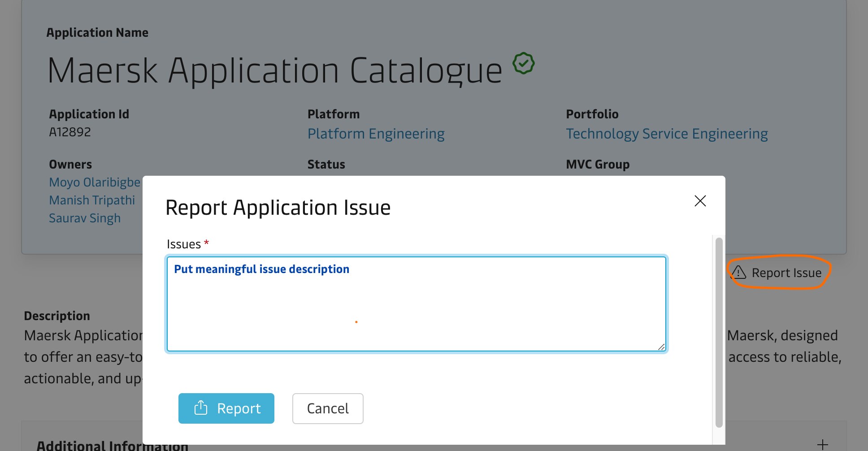Click the Maersk Application Catalogue title
868x451 pixels.
coord(275,71)
